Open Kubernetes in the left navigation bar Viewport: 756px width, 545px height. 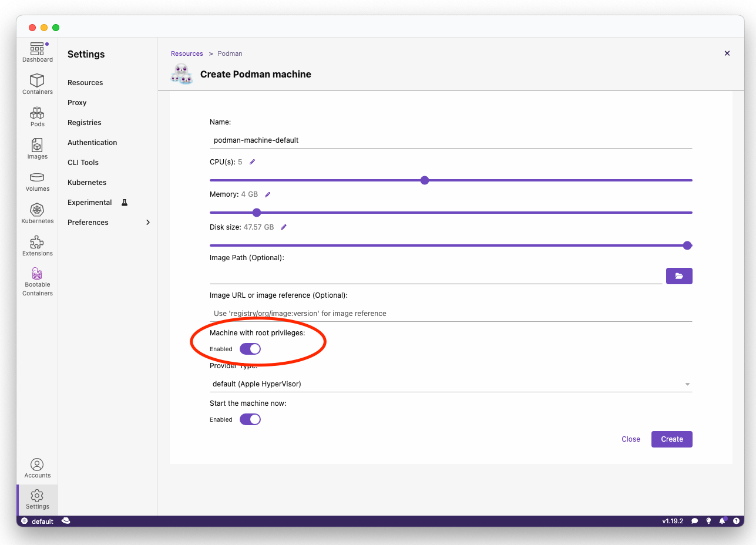tap(38, 214)
